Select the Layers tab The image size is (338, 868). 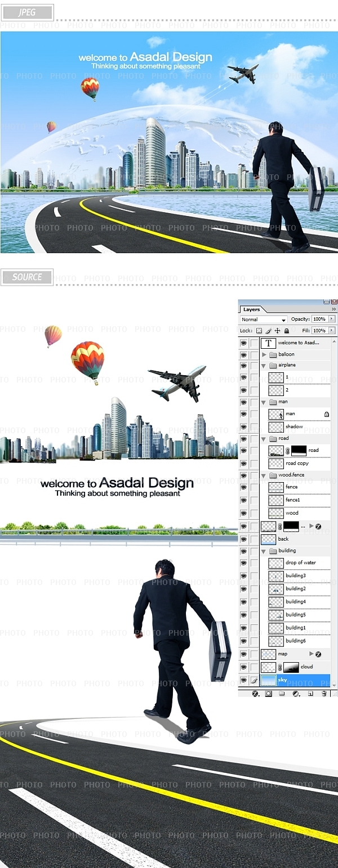click(x=252, y=309)
